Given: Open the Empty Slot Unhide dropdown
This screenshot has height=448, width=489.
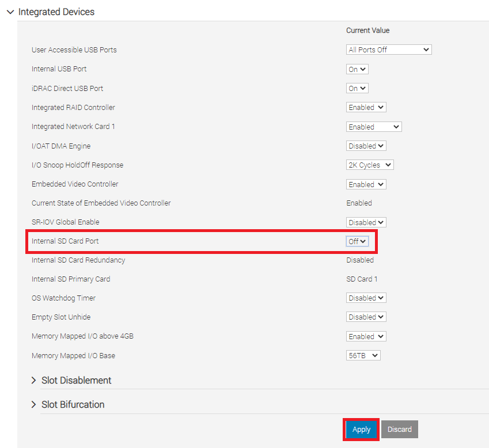Looking at the screenshot, I should point(366,317).
